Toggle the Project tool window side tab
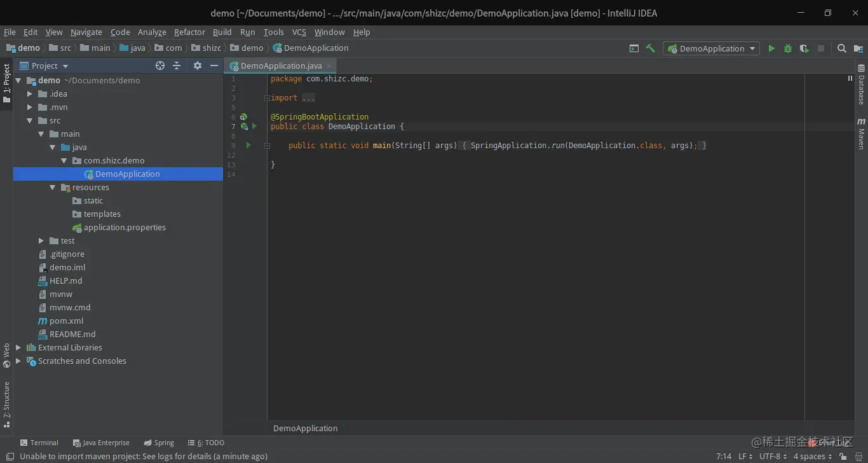 [x=6, y=83]
